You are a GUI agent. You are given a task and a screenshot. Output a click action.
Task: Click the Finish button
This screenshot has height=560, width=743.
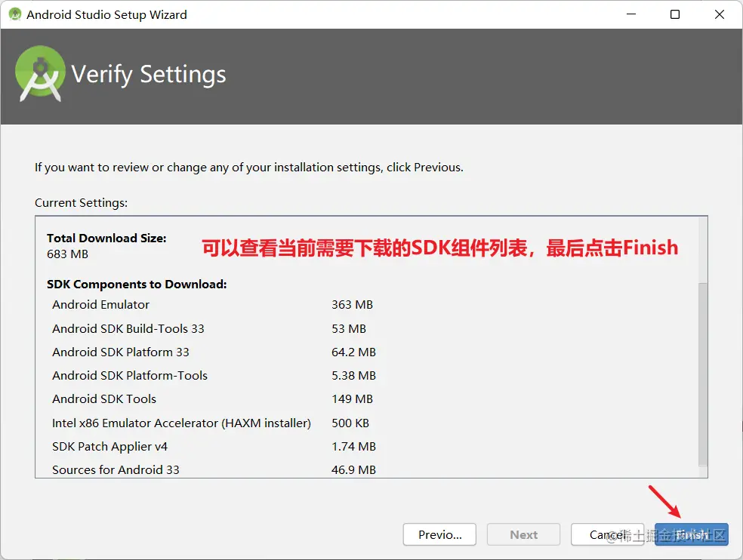click(x=692, y=534)
